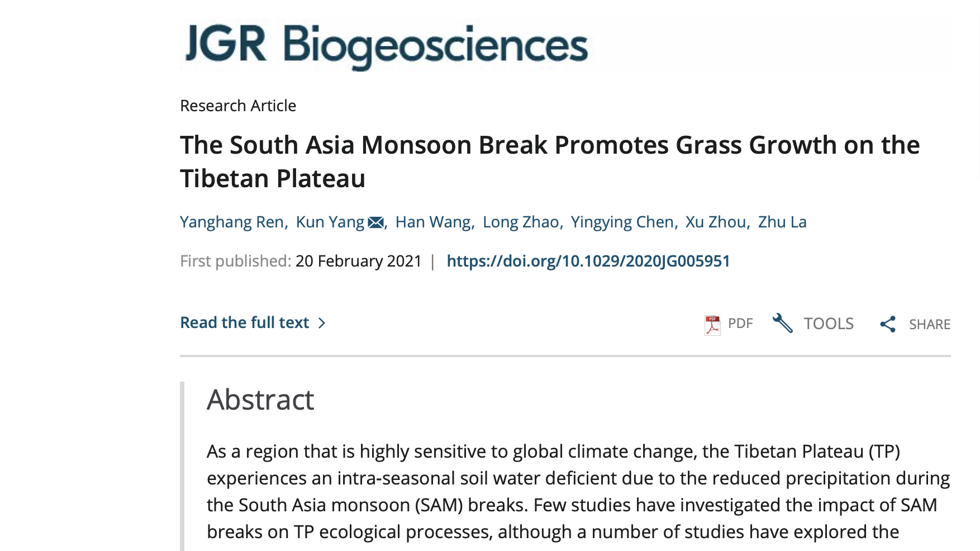This screenshot has height=551, width=980.
Task: View author Han Wang details
Action: point(433,222)
